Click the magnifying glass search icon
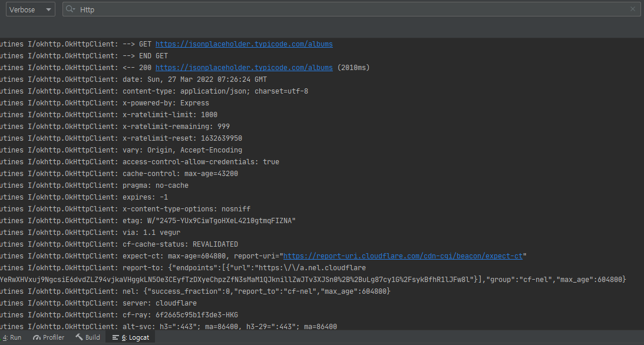The width and height of the screenshot is (644, 345). click(x=70, y=9)
